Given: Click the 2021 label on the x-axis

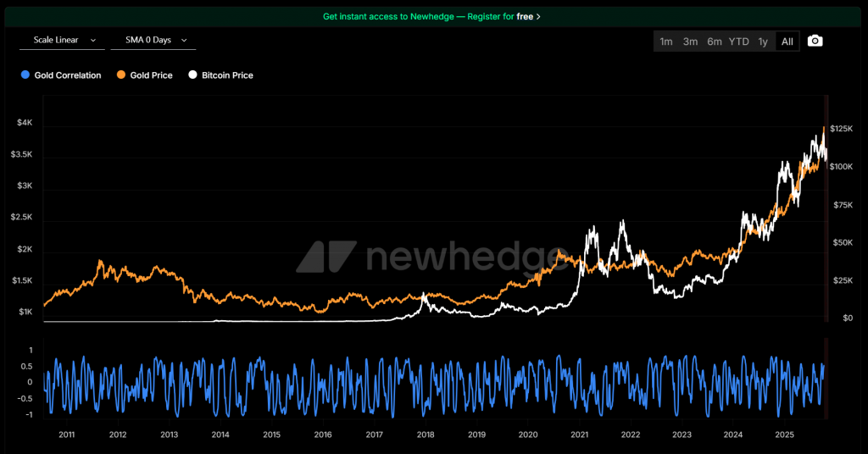Looking at the screenshot, I should (x=580, y=435).
